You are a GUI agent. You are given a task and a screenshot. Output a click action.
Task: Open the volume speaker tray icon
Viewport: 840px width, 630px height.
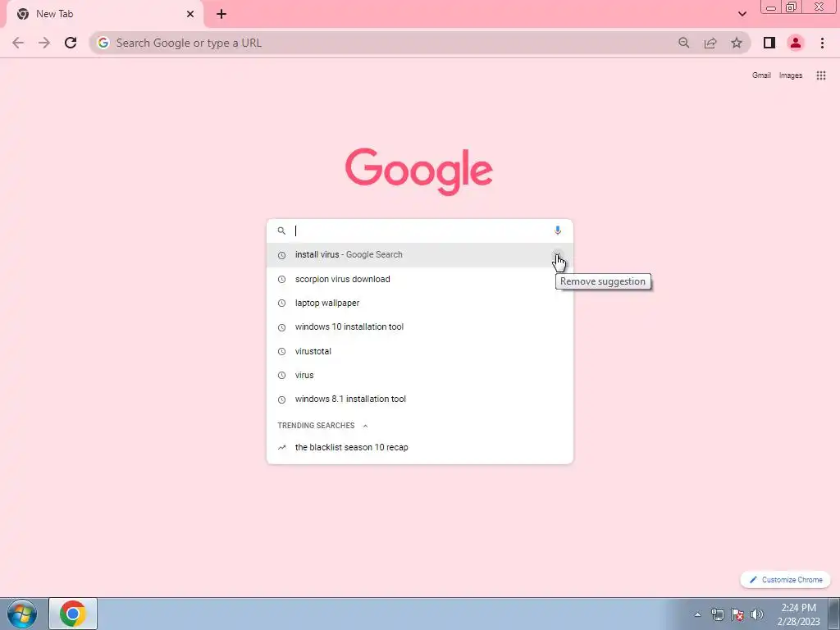(757, 614)
